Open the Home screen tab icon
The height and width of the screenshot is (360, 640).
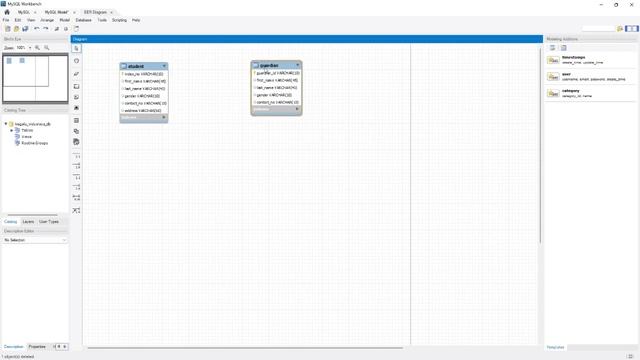click(7, 12)
